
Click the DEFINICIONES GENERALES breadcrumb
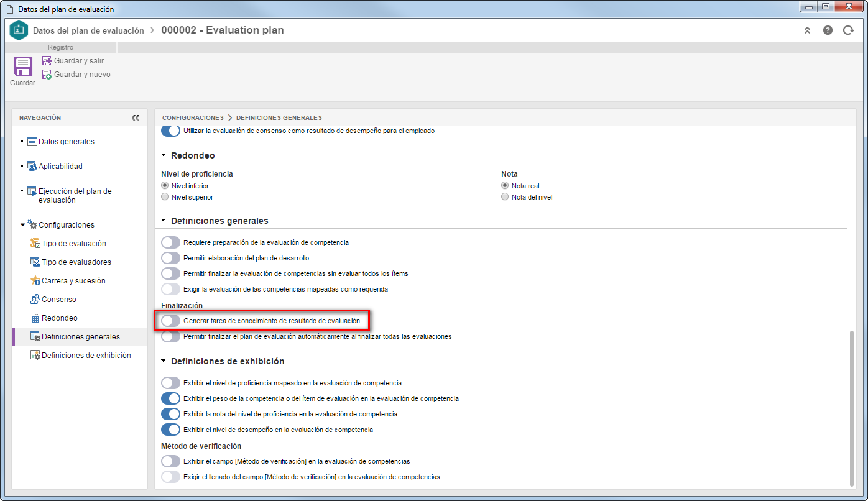[x=279, y=117]
